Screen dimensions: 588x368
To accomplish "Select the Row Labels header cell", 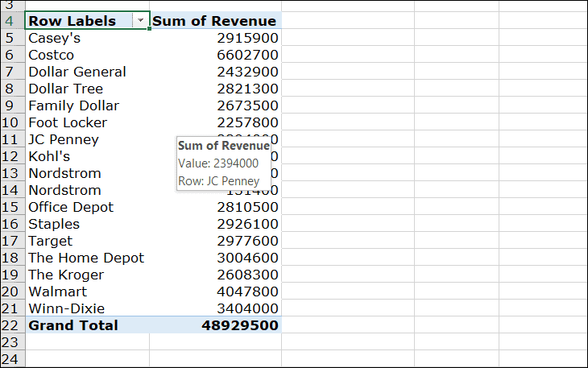I will pos(87,20).
